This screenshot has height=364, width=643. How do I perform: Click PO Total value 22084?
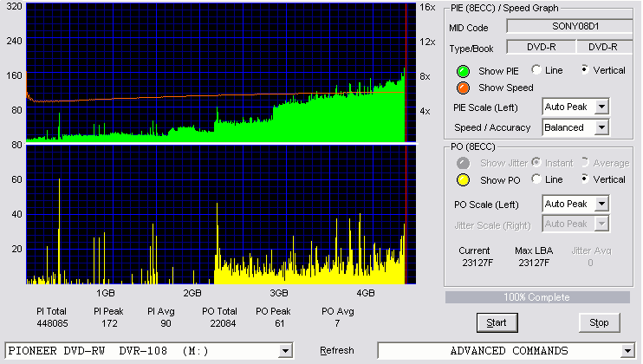(x=223, y=323)
